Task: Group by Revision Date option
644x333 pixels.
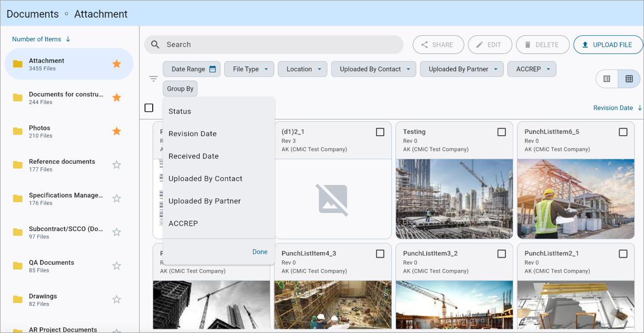Action: 218,134
